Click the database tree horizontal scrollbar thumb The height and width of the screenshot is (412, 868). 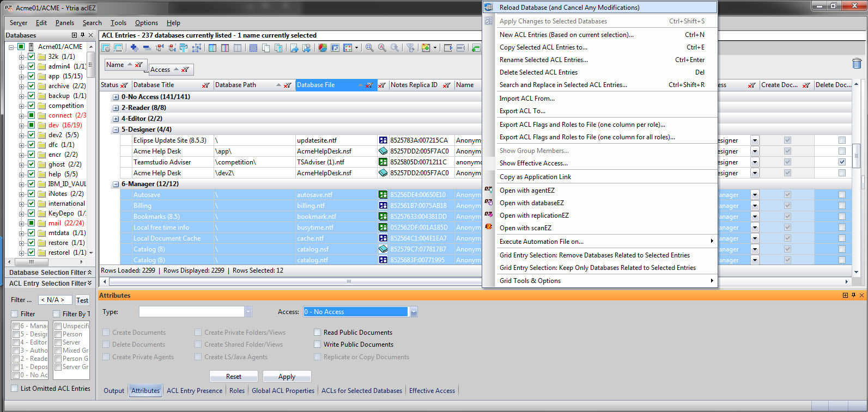click(x=32, y=262)
